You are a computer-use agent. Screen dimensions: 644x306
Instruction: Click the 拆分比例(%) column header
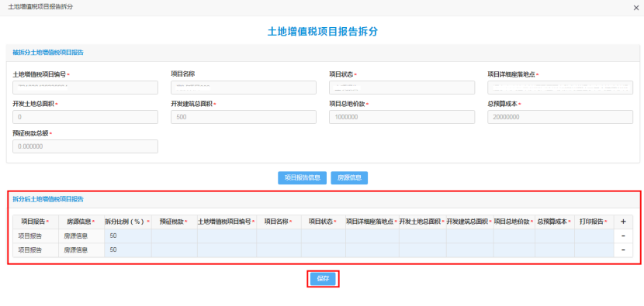128,222
